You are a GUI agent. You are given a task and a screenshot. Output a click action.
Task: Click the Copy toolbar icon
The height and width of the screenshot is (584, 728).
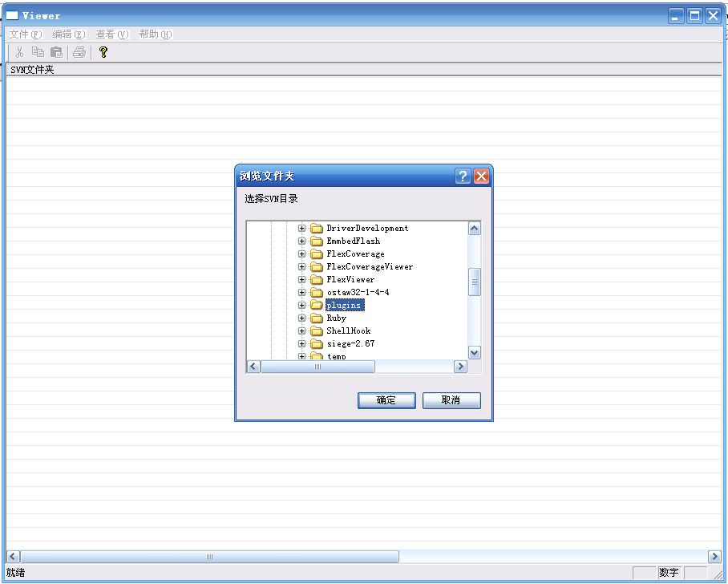38,52
